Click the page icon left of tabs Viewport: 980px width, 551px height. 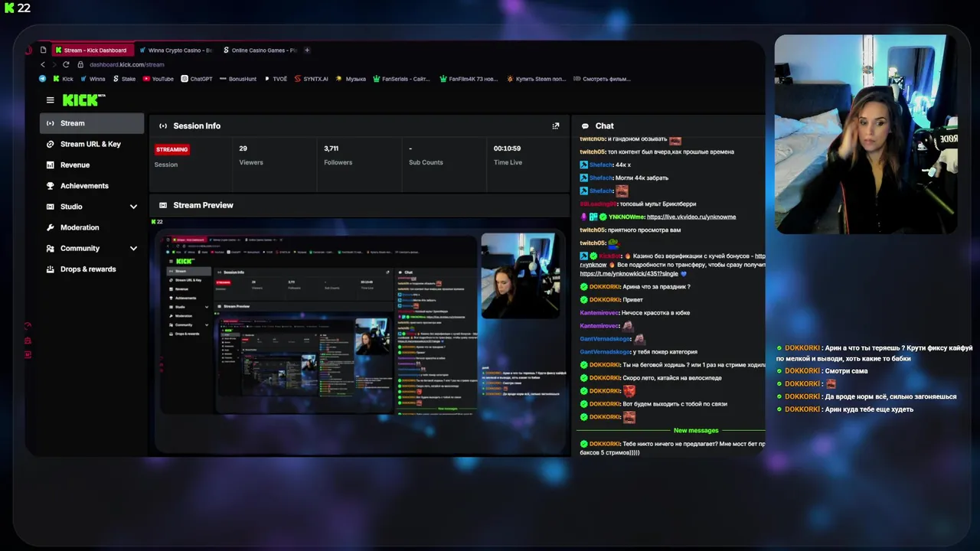coord(43,51)
